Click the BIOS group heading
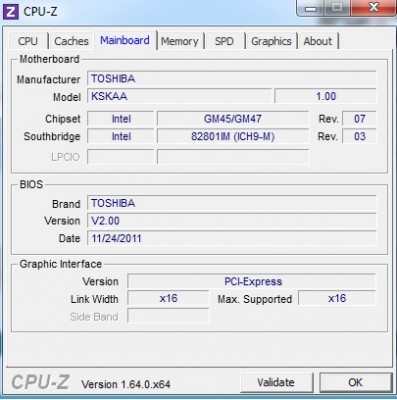 [31, 184]
